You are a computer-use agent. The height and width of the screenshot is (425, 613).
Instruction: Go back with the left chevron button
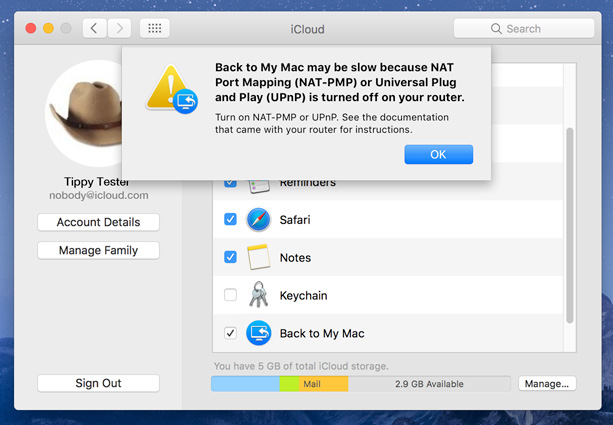click(x=94, y=29)
